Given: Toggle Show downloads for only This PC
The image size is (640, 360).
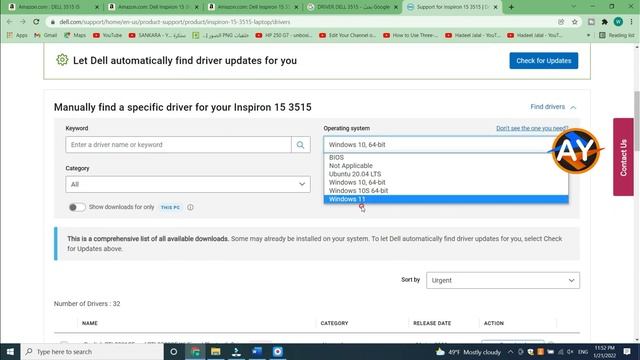Looking at the screenshot, I should pos(76,207).
